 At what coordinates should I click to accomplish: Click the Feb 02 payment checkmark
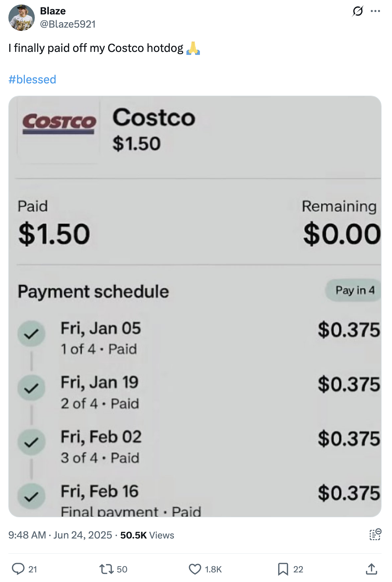31,442
